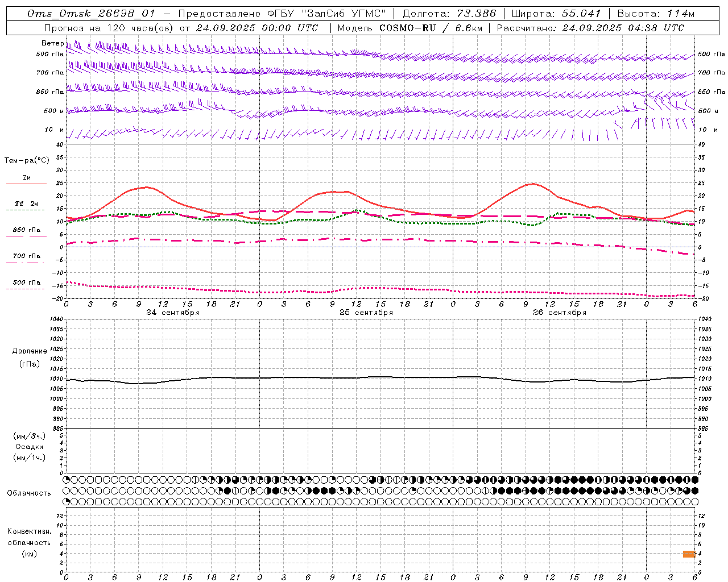728x582 pixels.
Task: Click the solid red 2м legend line sample
Action: 26,184
